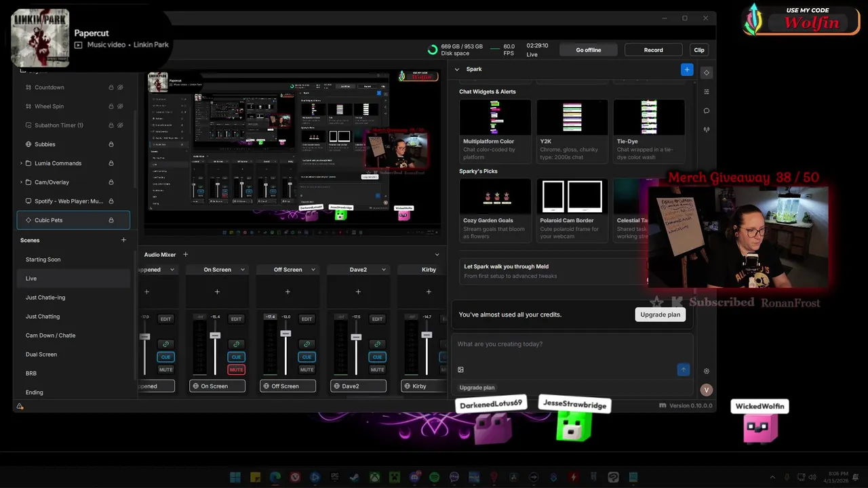Click the link icon on Dave2 channel

pyautogui.click(x=377, y=344)
